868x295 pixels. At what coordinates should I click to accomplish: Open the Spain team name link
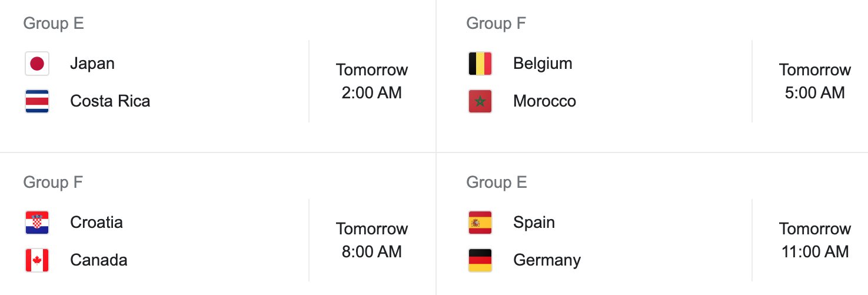[x=534, y=223]
